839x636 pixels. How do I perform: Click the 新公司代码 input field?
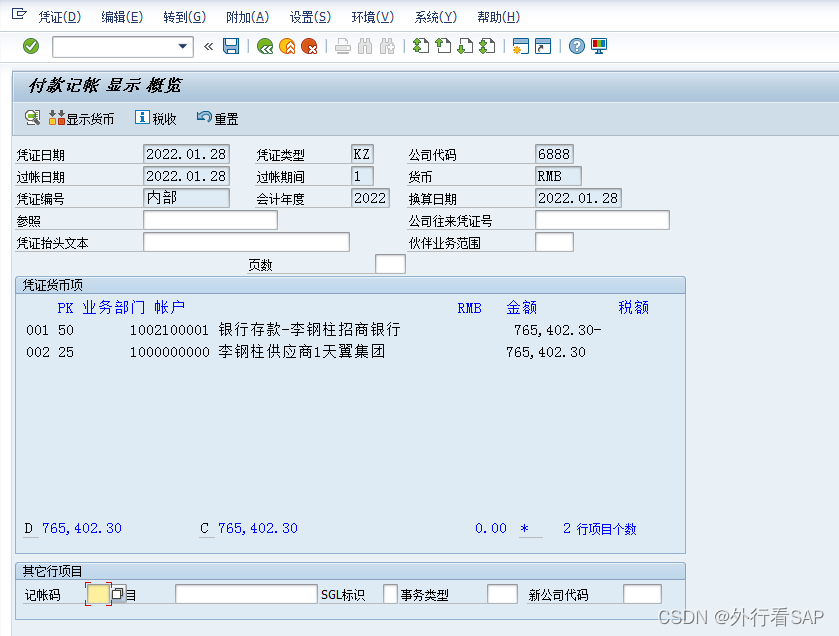tap(642, 594)
